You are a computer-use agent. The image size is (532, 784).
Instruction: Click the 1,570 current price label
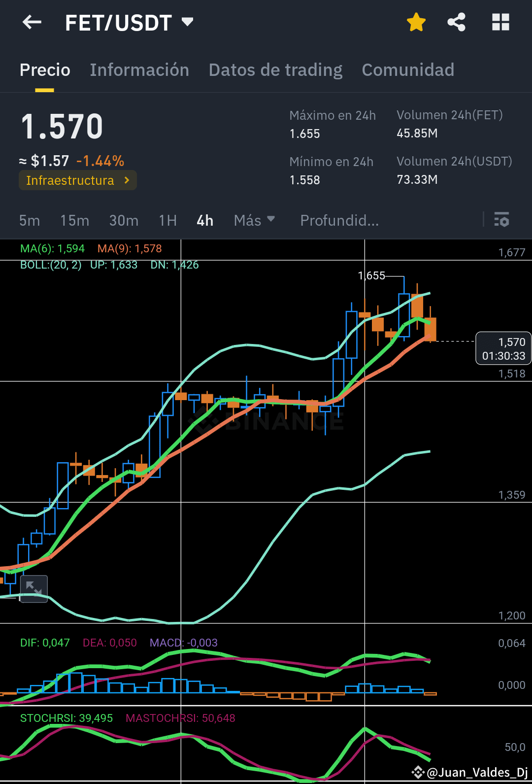pos(503,348)
